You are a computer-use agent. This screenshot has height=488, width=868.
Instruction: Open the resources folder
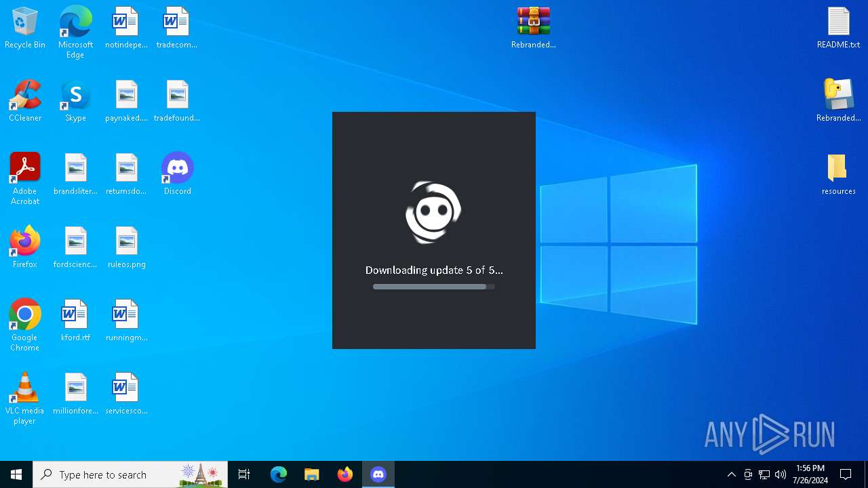[x=838, y=175]
